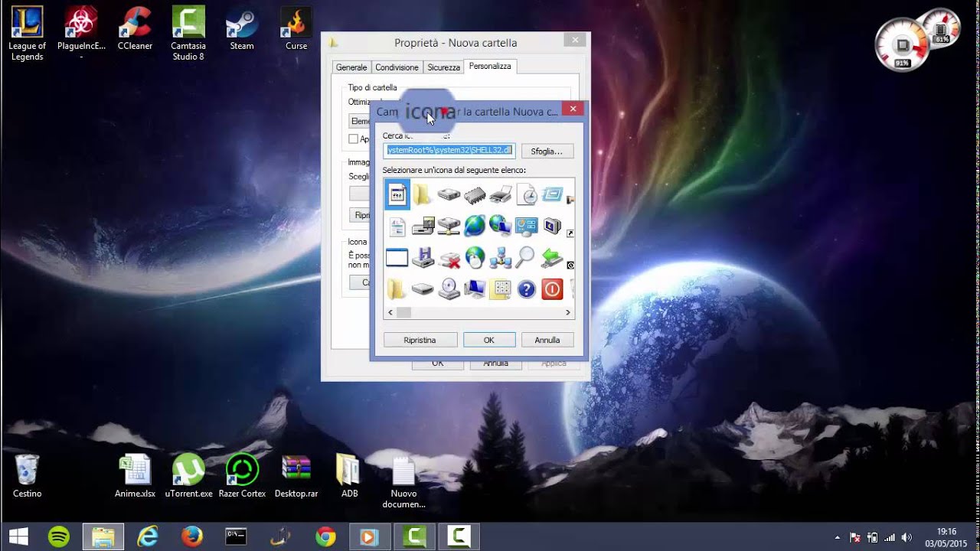Choose the CD drive disc icon
Image resolution: width=980 pixels, height=551 pixels.
(449, 289)
